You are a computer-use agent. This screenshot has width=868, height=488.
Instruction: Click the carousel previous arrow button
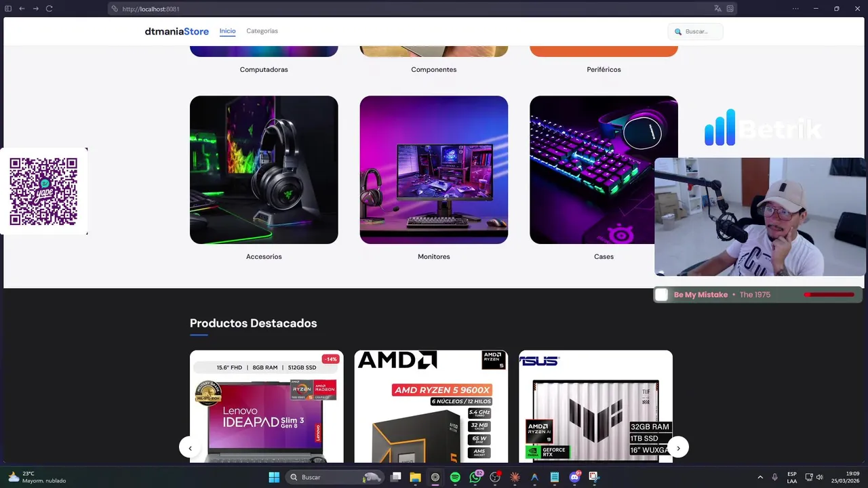[190, 447]
